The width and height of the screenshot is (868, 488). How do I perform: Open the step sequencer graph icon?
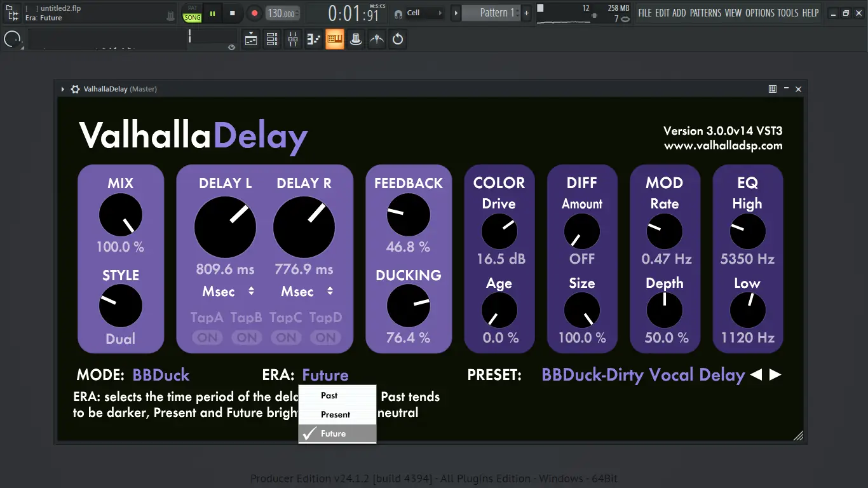point(314,39)
